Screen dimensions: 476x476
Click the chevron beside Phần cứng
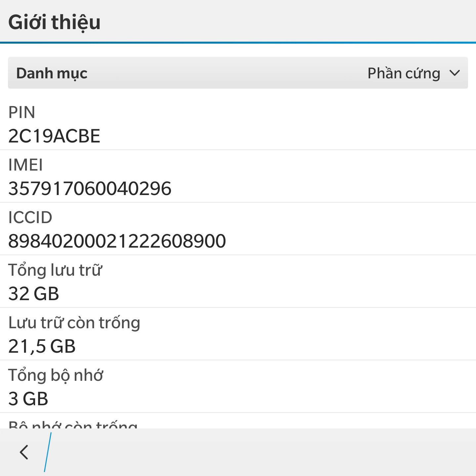(x=455, y=73)
